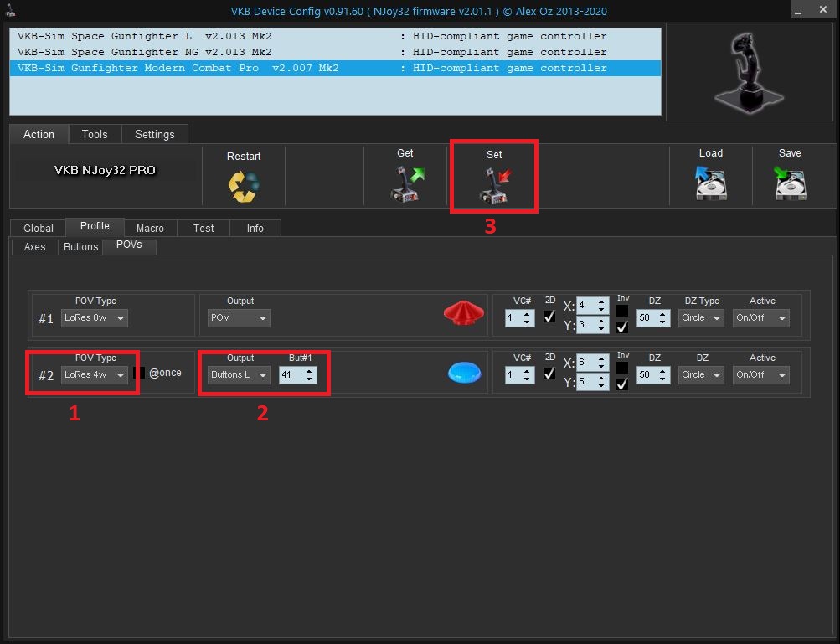This screenshot has height=644, width=840.
Task: Click X axis field showing 4
Action: tap(592, 306)
